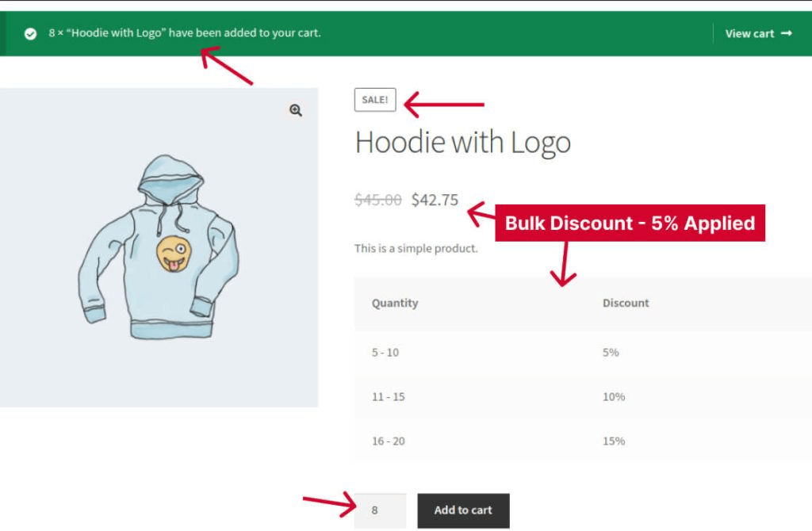The width and height of the screenshot is (812, 531).
Task: Click the green cart notification message
Action: pyautogui.click(x=182, y=33)
